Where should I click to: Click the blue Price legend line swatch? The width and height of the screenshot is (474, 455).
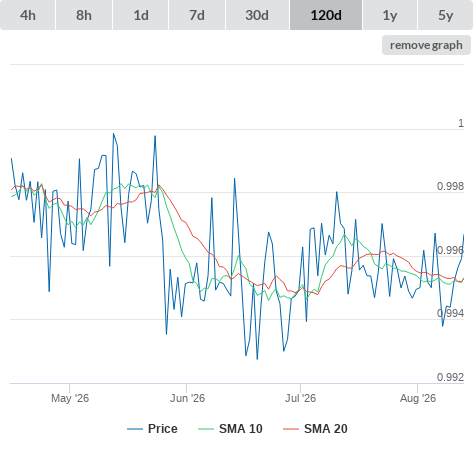pos(135,429)
